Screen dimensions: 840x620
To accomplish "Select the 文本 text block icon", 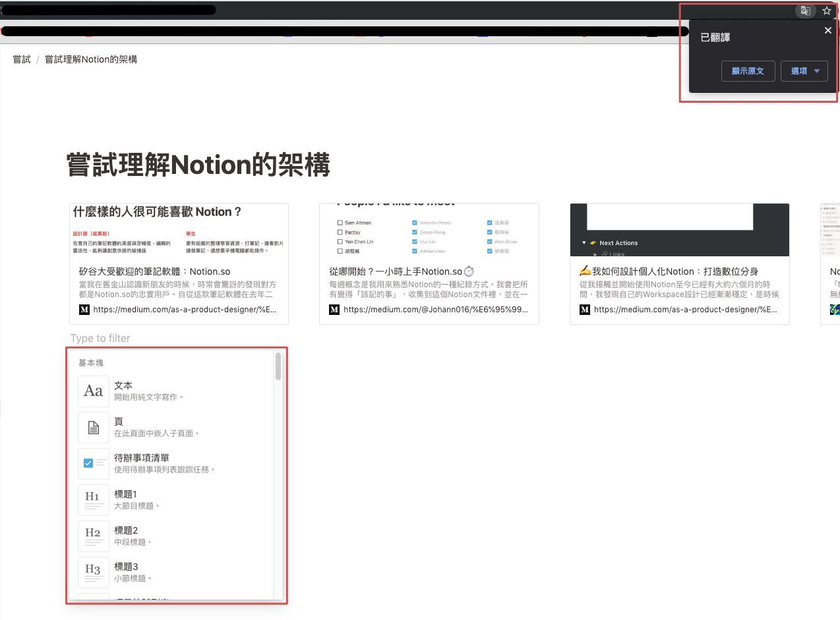I will click(x=93, y=391).
